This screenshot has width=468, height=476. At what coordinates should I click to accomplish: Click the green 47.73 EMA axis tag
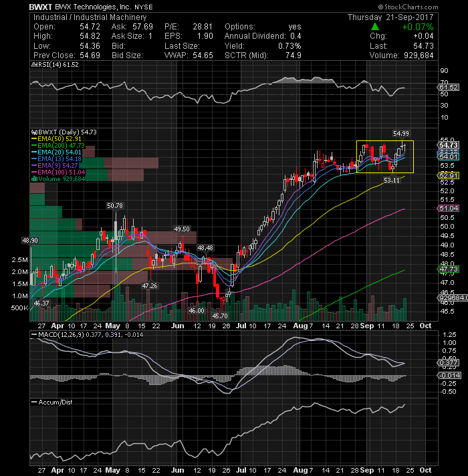tap(448, 269)
